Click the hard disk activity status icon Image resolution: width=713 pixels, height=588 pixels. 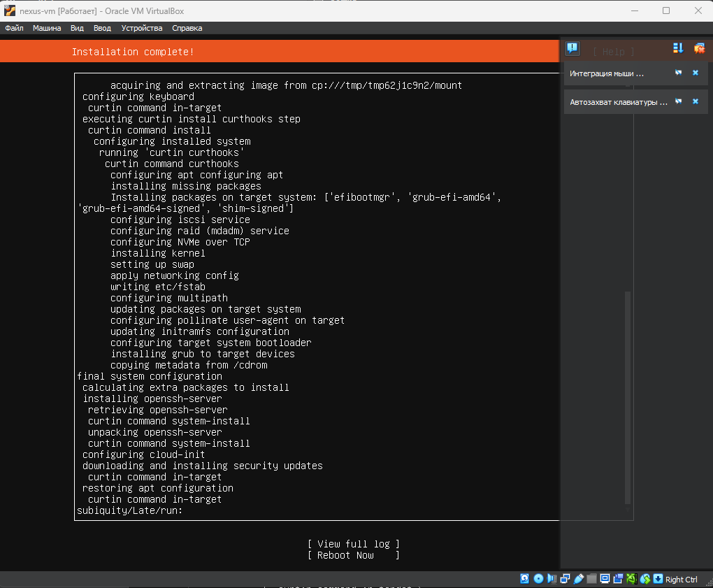525,578
